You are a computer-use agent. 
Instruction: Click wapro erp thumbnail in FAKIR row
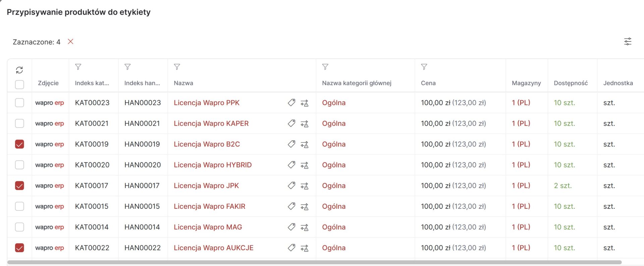coord(50,206)
